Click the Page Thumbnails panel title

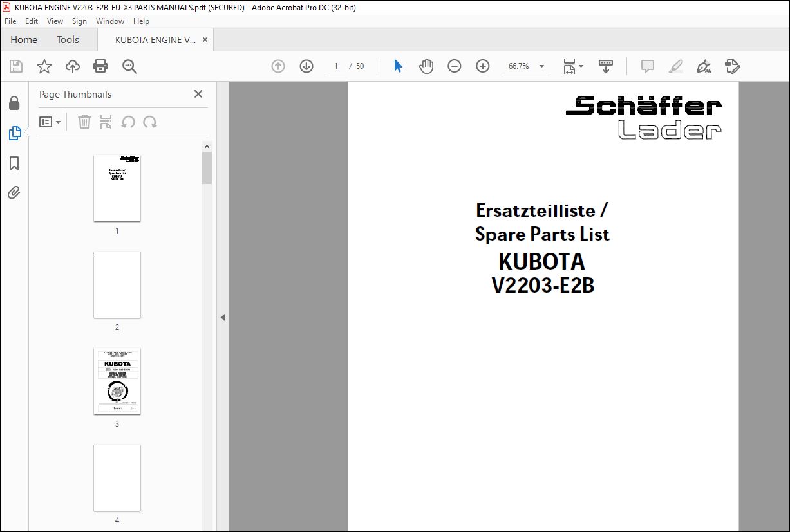pyautogui.click(x=75, y=95)
